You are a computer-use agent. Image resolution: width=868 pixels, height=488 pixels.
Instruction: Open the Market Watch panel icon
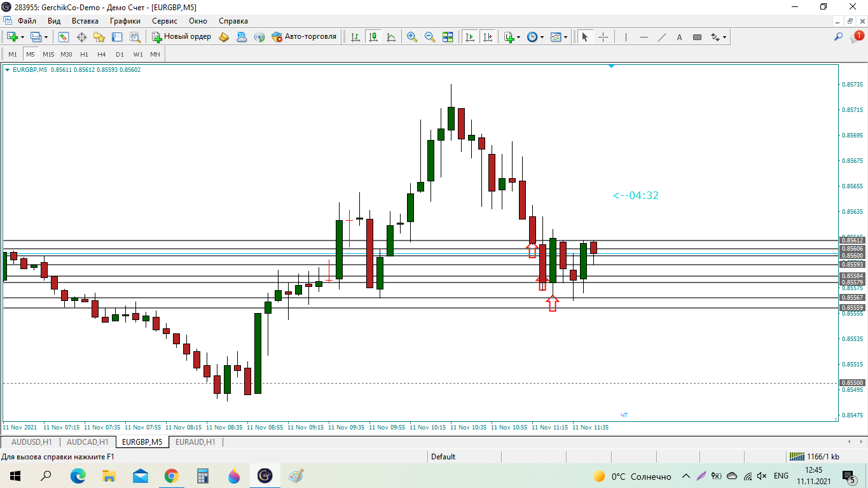[64, 37]
